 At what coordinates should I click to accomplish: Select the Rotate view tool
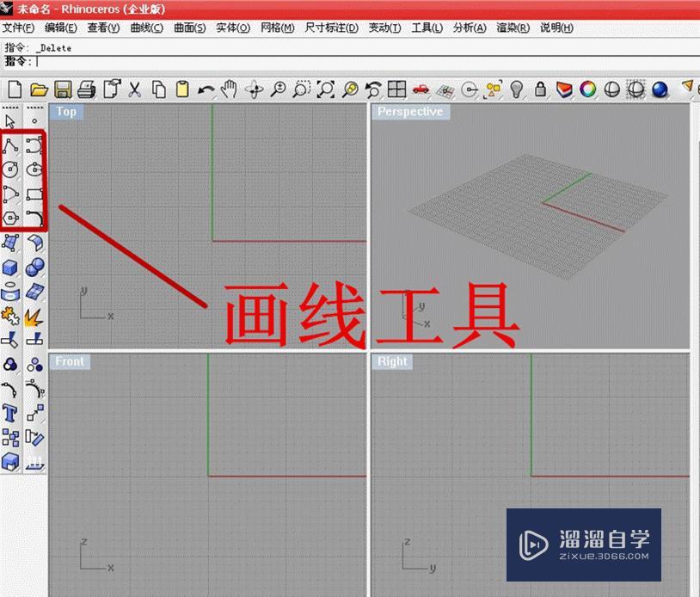(254, 89)
